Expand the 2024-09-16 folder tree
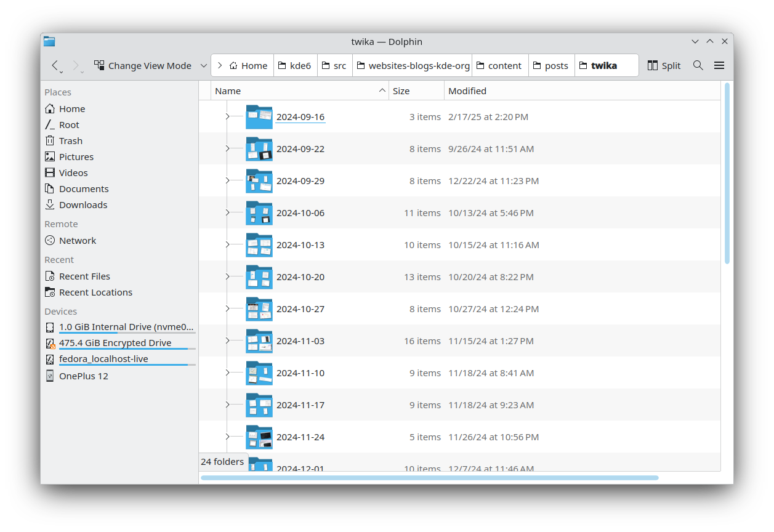Screen dimensions: 774x532 (227, 117)
